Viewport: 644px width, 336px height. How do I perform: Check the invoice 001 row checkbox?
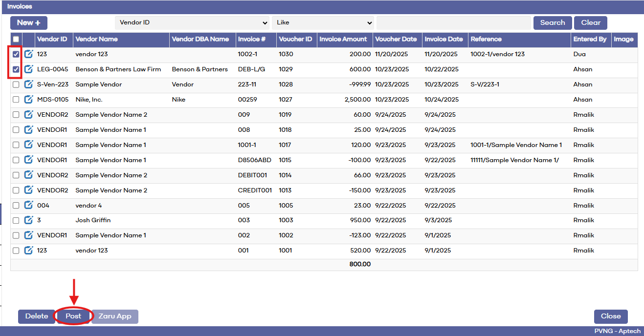(x=16, y=251)
